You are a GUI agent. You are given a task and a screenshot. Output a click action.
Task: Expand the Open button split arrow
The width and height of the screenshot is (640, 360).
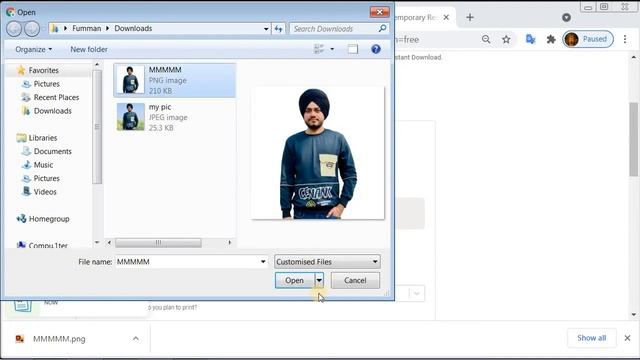click(319, 280)
